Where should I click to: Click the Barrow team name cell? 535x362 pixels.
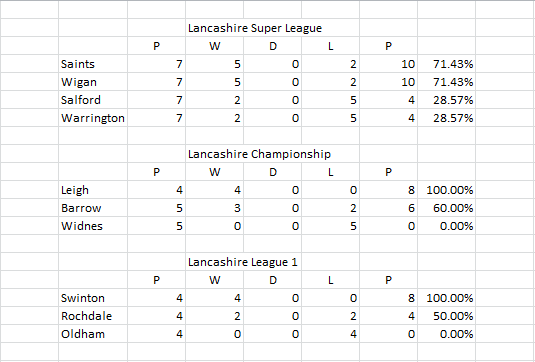pyautogui.click(x=93, y=208)
